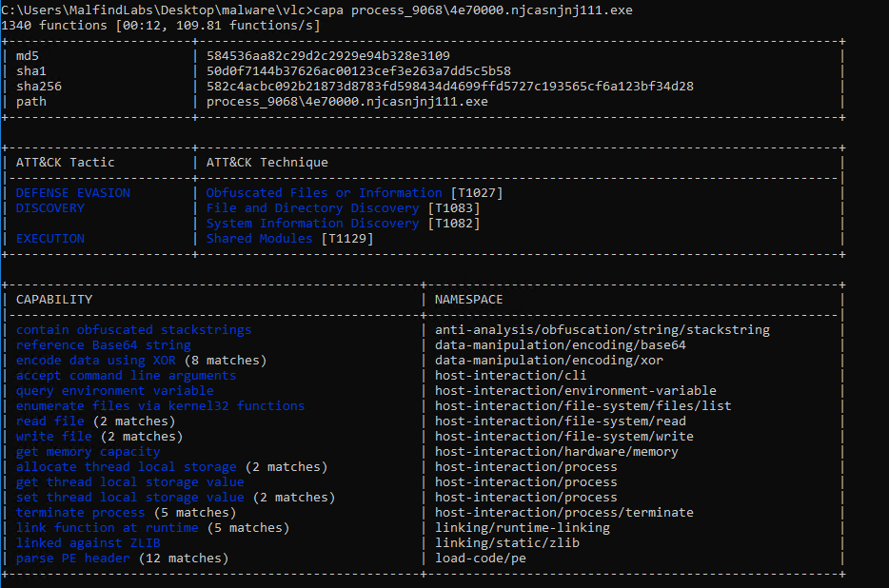This screenshot has height=588, width=889.
Task: Select 'reference Base64 string' capability
Action: (x=103, y=345)
